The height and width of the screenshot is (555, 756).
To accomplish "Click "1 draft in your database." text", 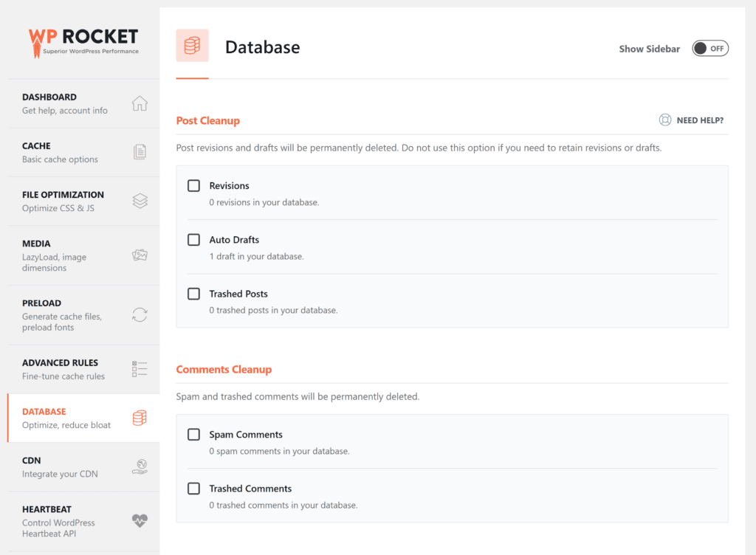I will (256, 256).
